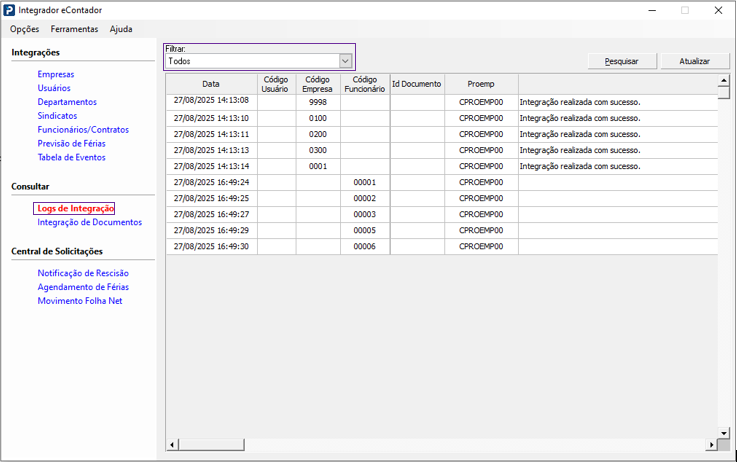Open Funcionários/Contratos in sidebar
Screen dimensions: 738x463
click(84, 130)
